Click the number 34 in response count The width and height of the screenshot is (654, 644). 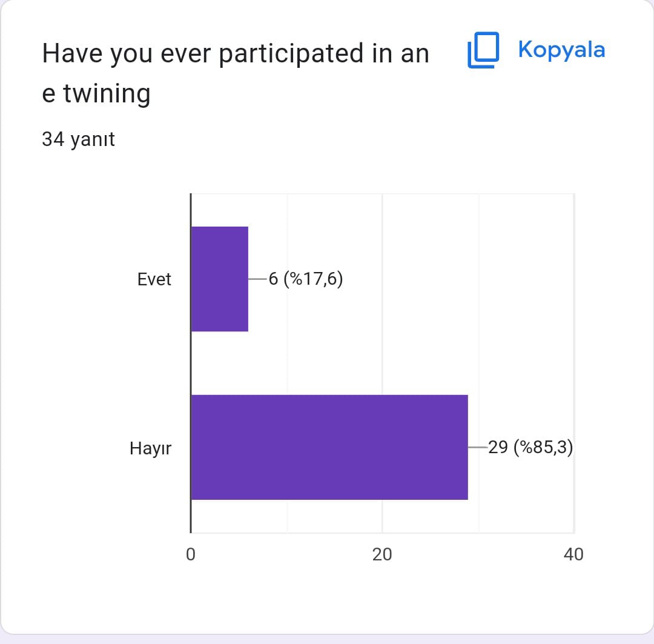tap(53, 140)
